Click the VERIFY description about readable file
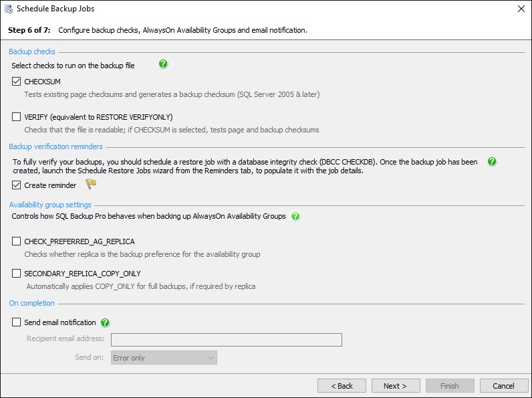Image resolution: width=532 pixels, height=398 pixels. (x=172, y=130)
